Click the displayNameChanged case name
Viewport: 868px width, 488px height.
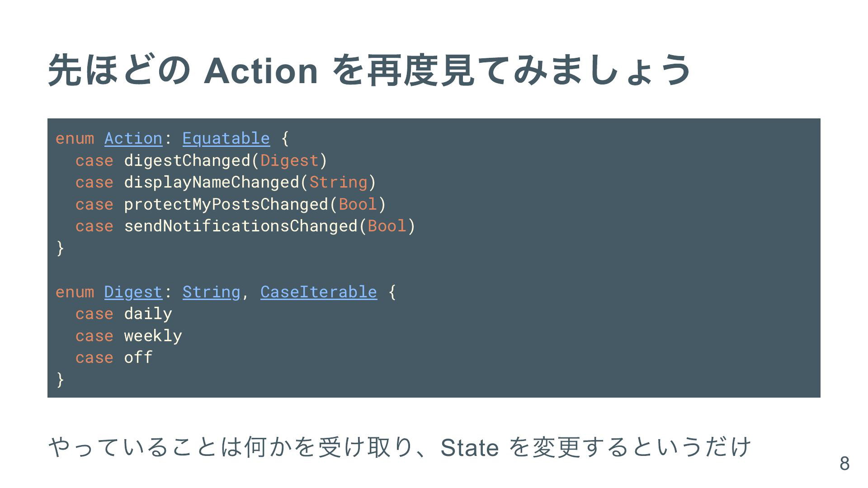pos(212,182)
